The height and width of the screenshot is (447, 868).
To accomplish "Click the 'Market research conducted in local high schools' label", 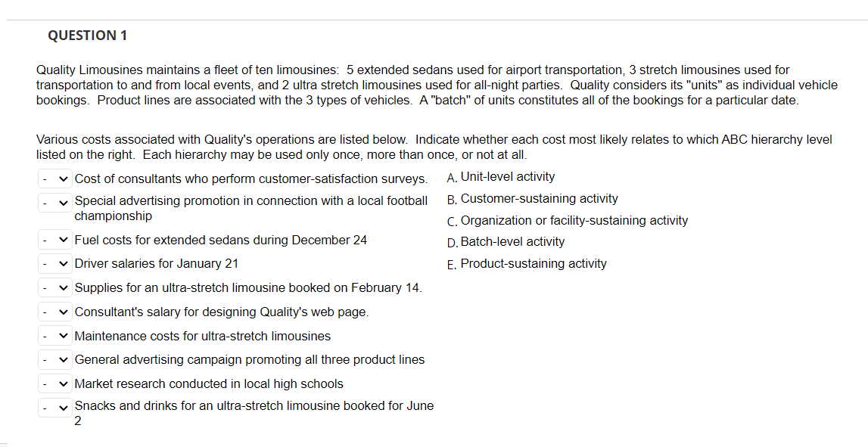I will [208, 384].
